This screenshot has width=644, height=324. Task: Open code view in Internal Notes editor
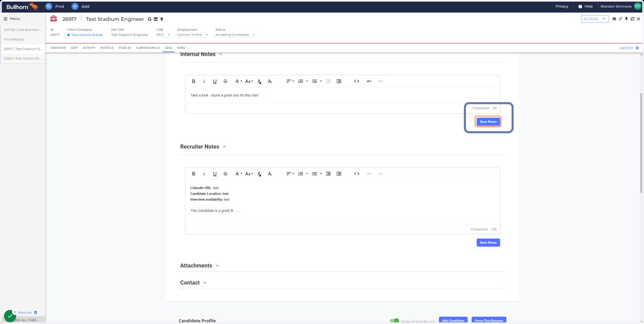pyautogui.click(x=356, y=82)
